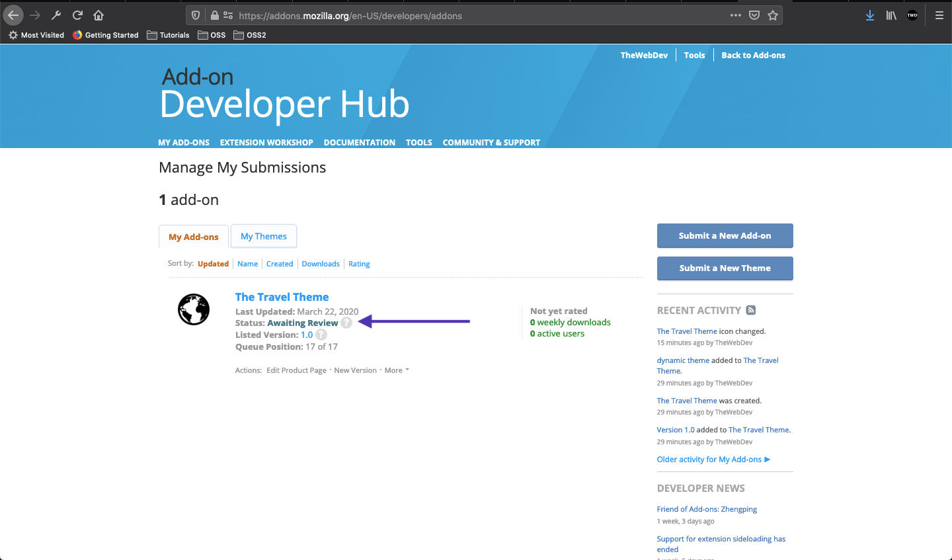
Task: Click 0 weekly downloads text
Action: point(571,322)
